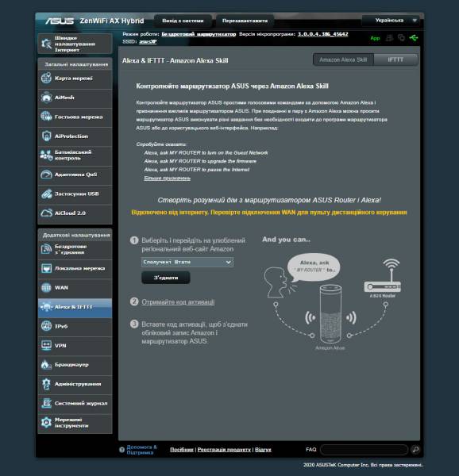
Task: Open the AiCloud 2.0 menu item
Action: 75,213
